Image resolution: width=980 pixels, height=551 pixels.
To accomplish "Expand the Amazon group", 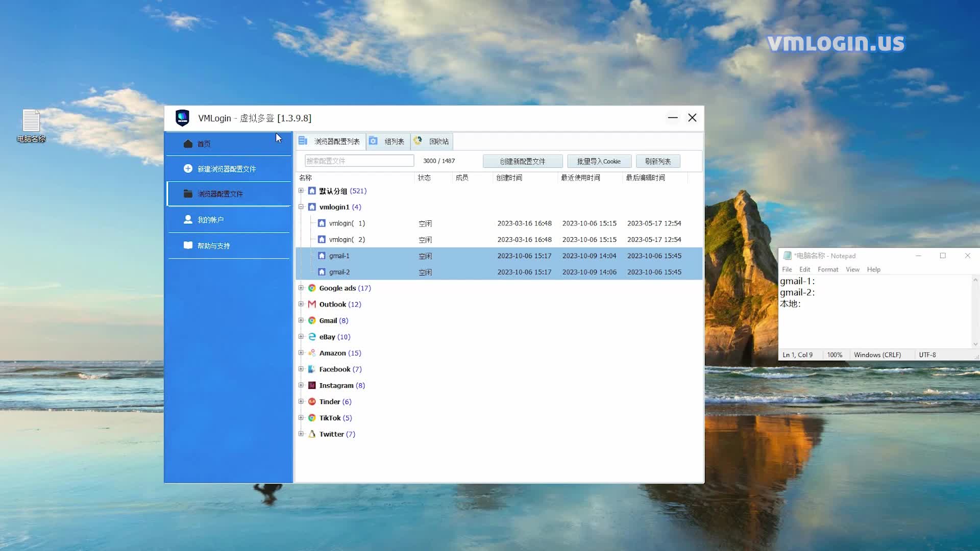I will (x=301, y=353).
